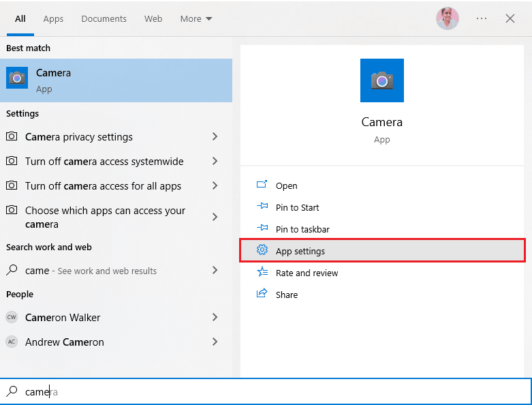The image size is (532, 405).
Task: Close the search panel with X button
Action: [510, 18]
